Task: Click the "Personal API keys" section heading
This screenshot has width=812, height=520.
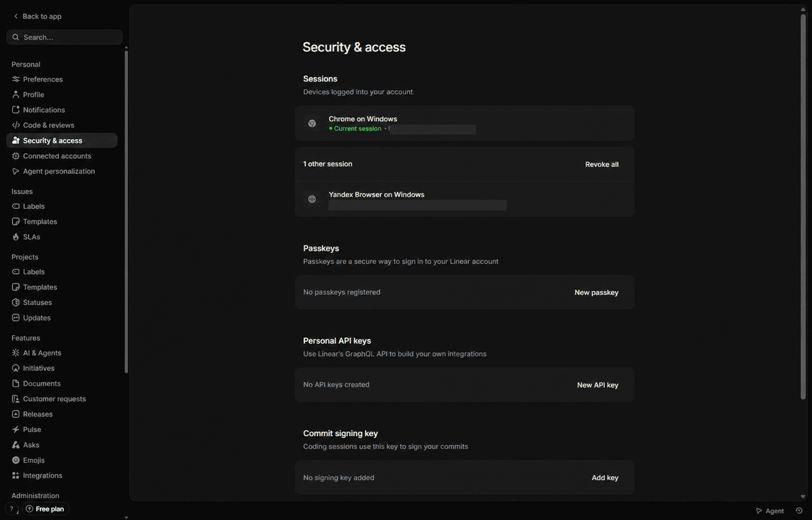Action: pos(337,341)
